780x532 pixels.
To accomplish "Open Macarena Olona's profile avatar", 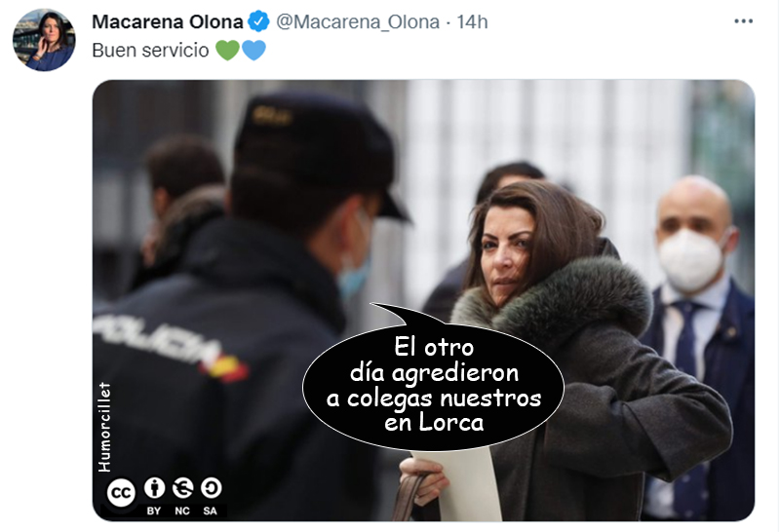I will (x=44, y=40).
